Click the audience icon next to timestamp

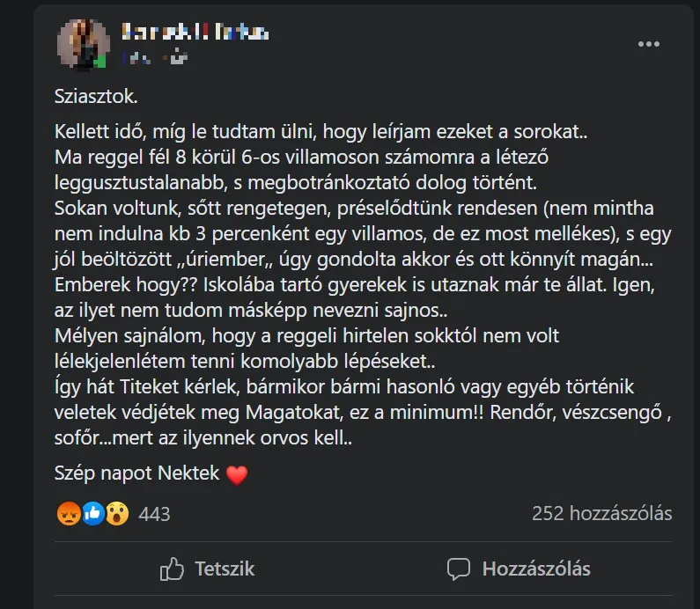[179, 58]
